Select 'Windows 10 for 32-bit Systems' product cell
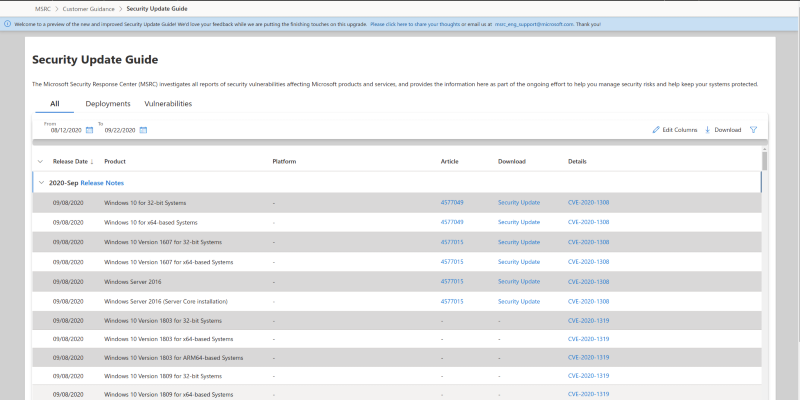800x400 pixels. 145,203
